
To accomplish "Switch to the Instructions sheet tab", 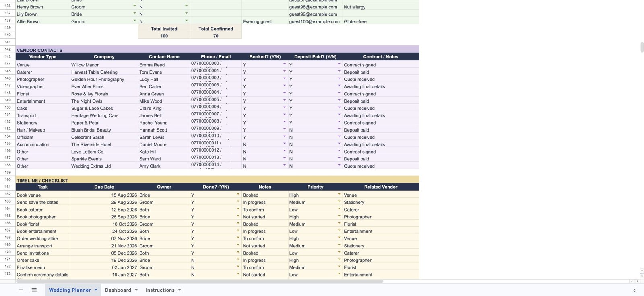I will pyautogui.click(x=160, y=290).
